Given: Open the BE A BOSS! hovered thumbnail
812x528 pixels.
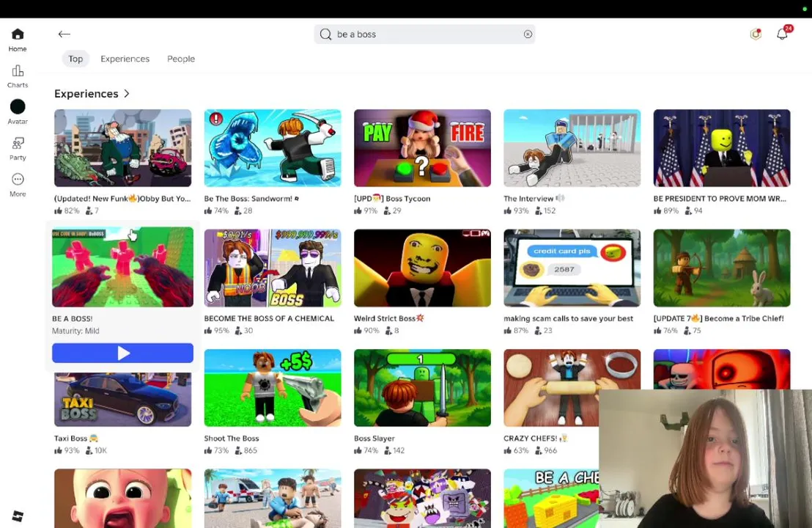Looking at the screenshot, I should click(x=122, y=268).
